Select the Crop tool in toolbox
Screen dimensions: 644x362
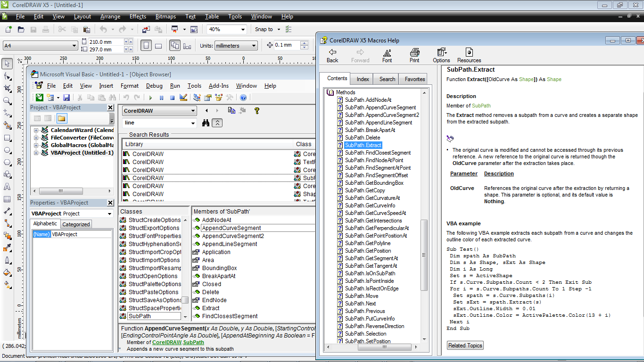pyautogui.click(x=7, y=88)
